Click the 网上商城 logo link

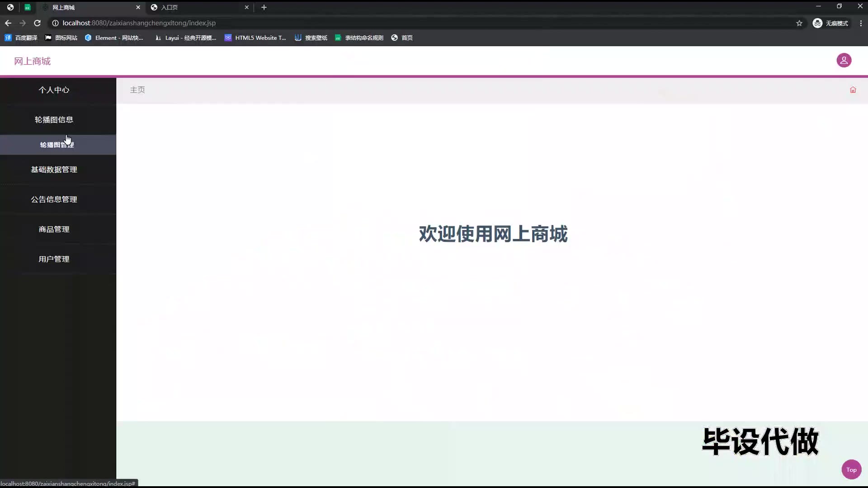(32, 61)
